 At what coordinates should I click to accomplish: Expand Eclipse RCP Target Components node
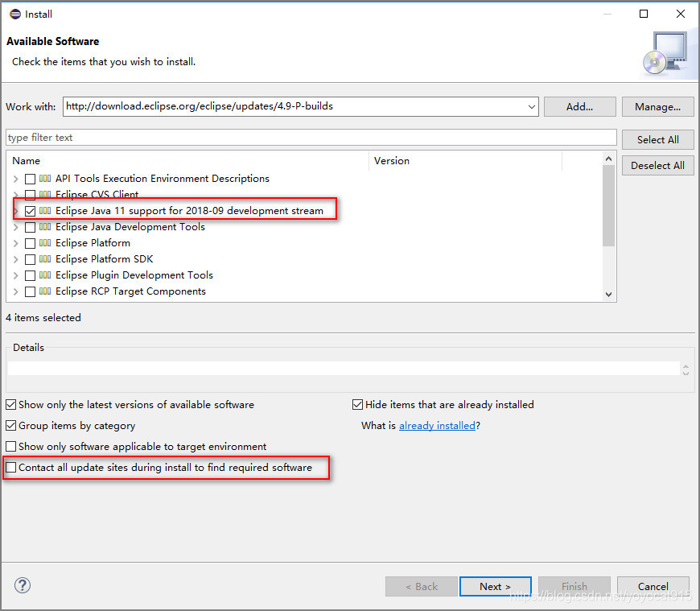tap(15, 291)
